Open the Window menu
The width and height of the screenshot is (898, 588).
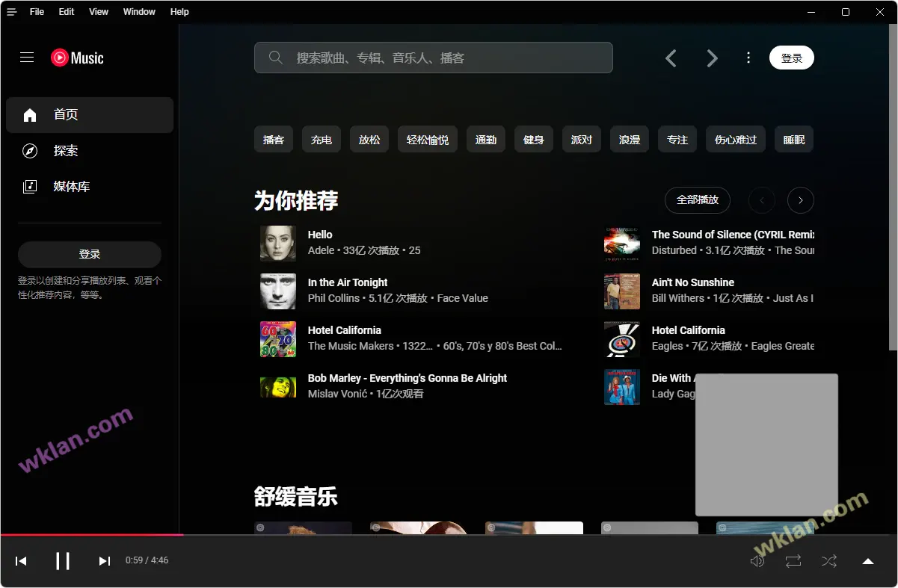point(139,12)
